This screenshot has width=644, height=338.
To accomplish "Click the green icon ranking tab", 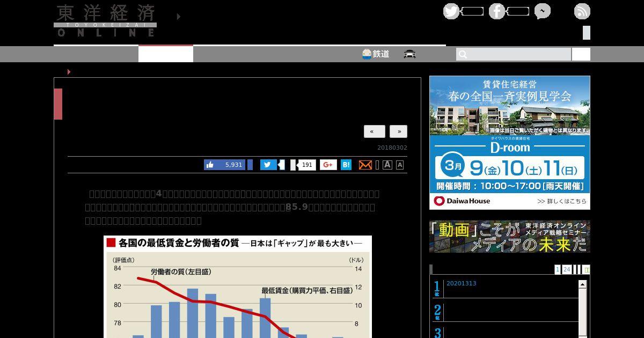I will (x=587, y=269).
